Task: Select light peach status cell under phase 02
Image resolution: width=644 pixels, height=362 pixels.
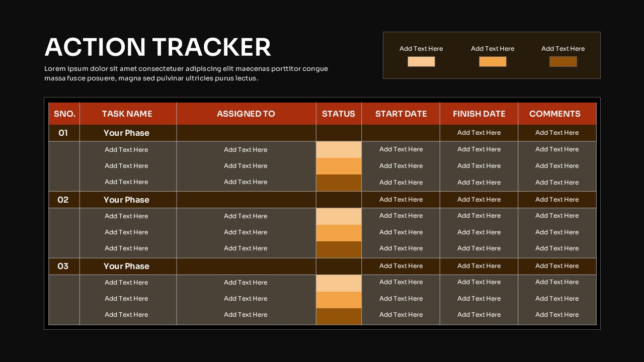Action: tap(339, 217)
